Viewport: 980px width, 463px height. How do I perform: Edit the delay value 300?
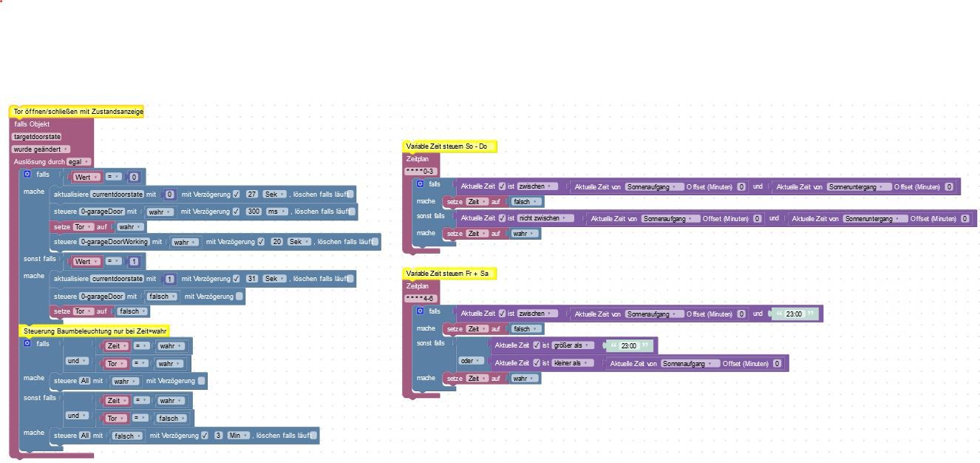pyautogui.click(x=253, y=212)
